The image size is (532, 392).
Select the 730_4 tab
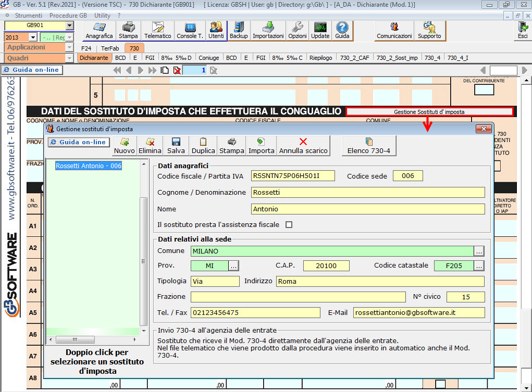tap(432, 58)
